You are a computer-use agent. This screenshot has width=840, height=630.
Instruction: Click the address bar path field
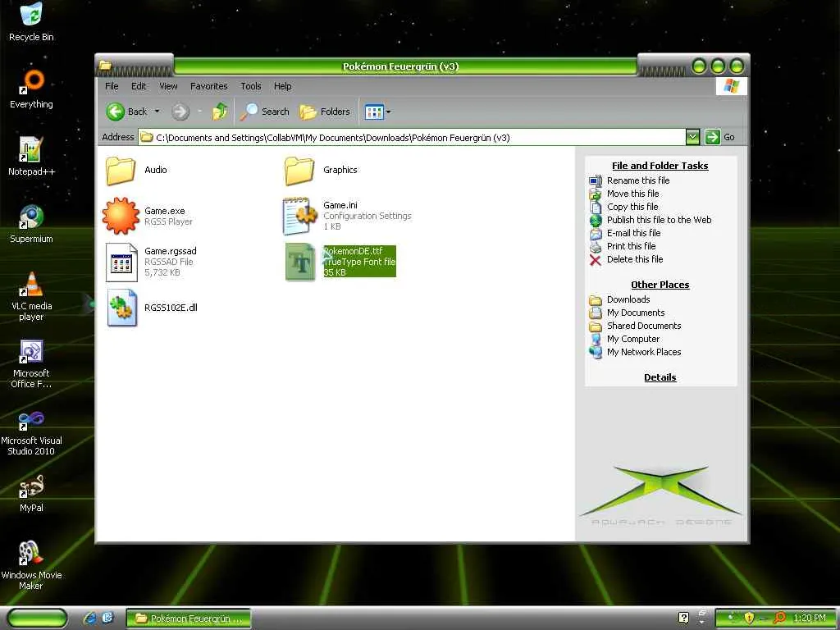pyautogui.click(x=412, y=138)
